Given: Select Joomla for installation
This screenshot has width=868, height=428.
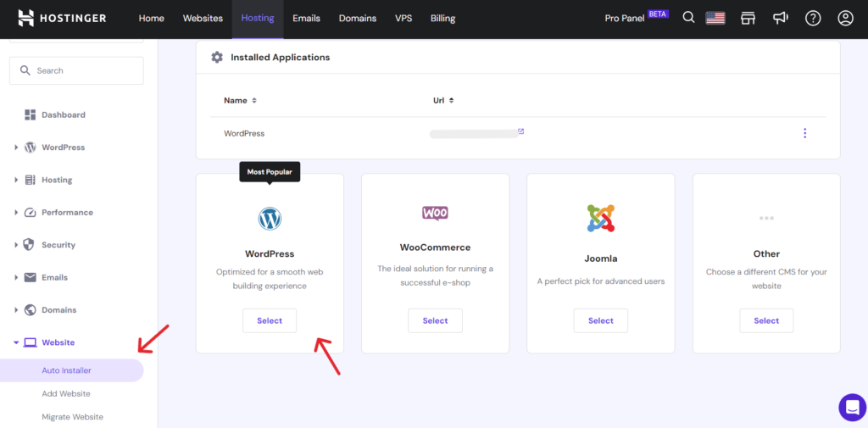Looking at the screenshot, I should (x=601, y=320).
